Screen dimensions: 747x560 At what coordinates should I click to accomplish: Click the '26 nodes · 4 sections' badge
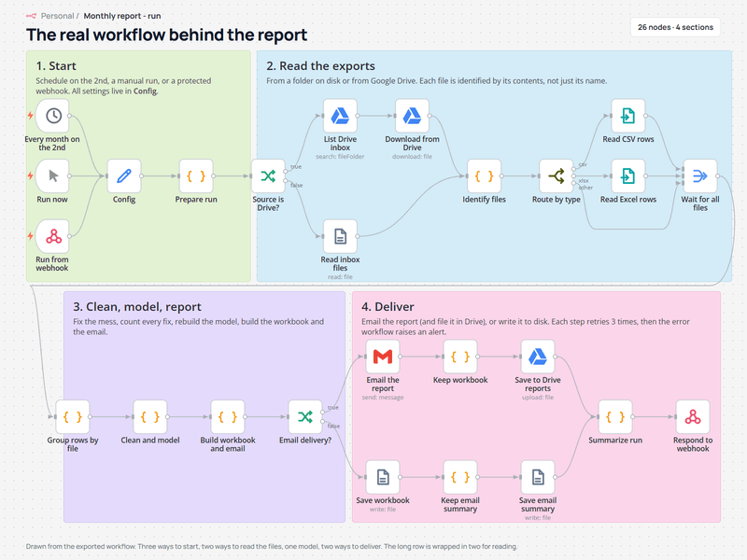(675, 27)
